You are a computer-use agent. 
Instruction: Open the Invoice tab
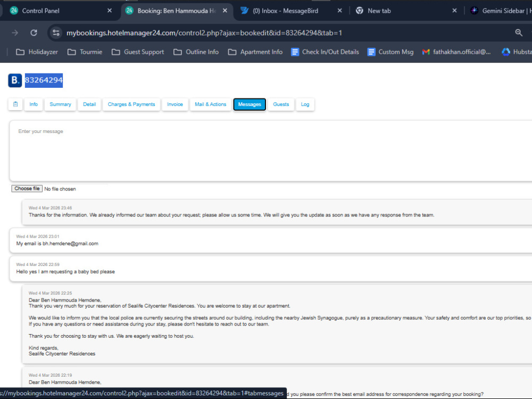coord(175,104)
